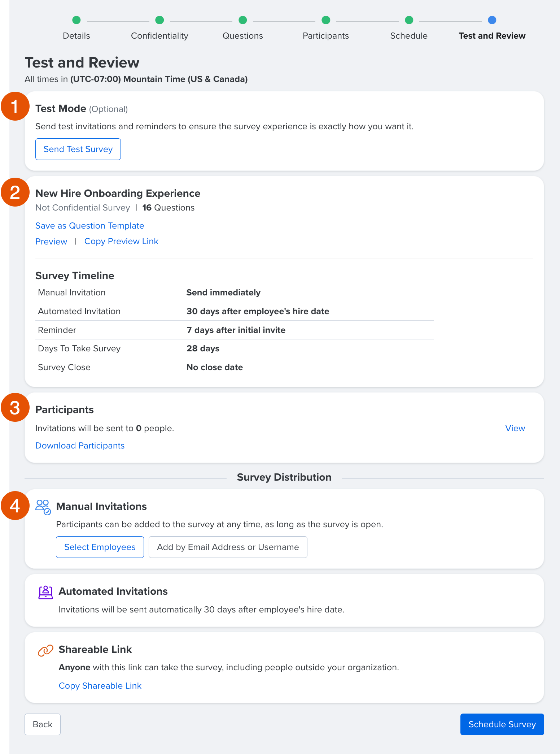This screenshot has width=560, height=754.
Task: Click the Details step green dot
Action: click(76, 20)
